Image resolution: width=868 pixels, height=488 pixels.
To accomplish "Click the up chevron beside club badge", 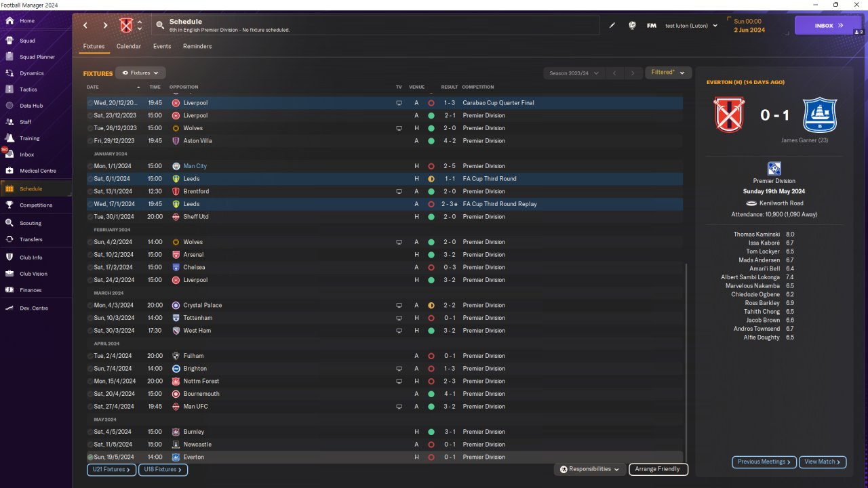I will point(140,22).
